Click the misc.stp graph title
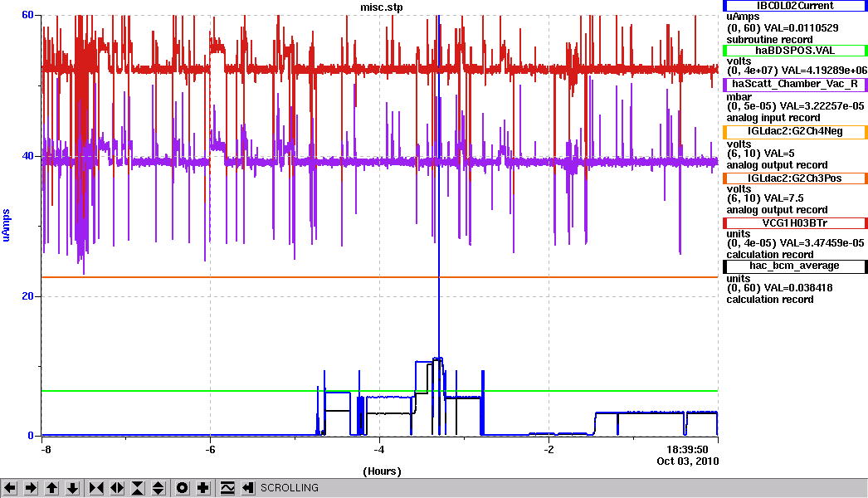The width and height of the screenshot is (868, 498). click(382, 7)
